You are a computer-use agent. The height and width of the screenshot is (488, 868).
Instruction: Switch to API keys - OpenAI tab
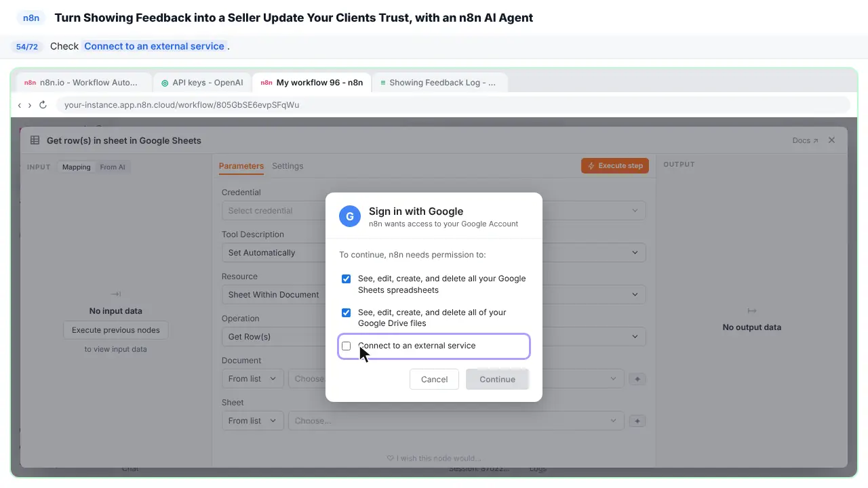202,83
